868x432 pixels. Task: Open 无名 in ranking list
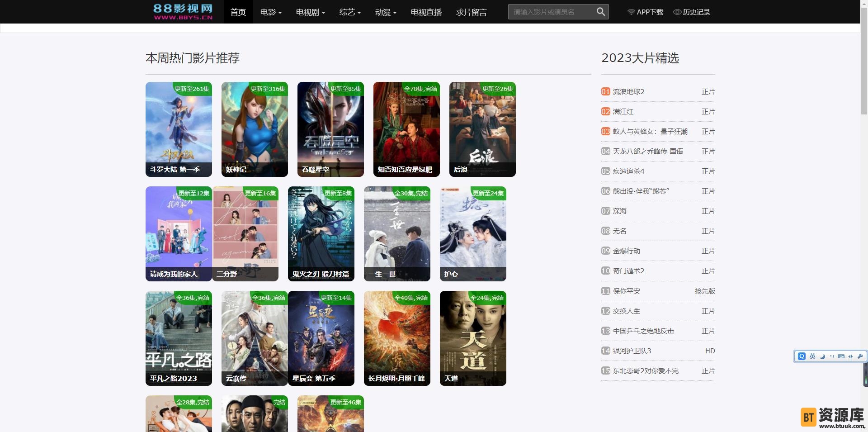point(619,231)
